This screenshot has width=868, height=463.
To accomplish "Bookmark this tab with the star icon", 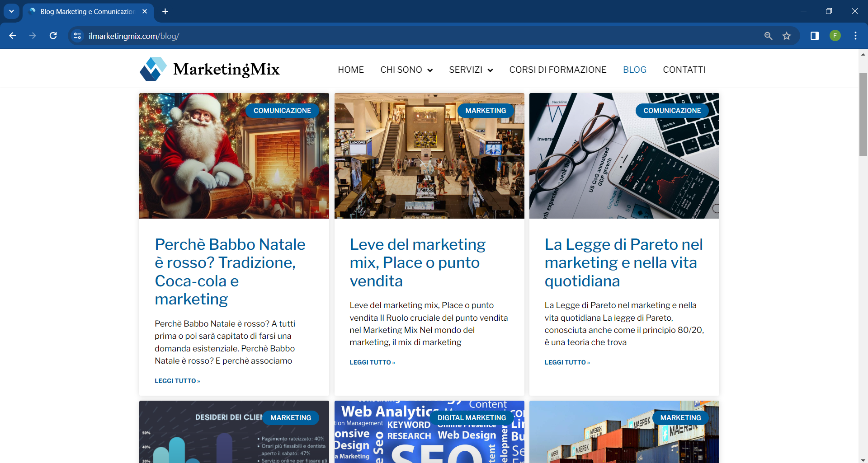I will tap(787, 36).
